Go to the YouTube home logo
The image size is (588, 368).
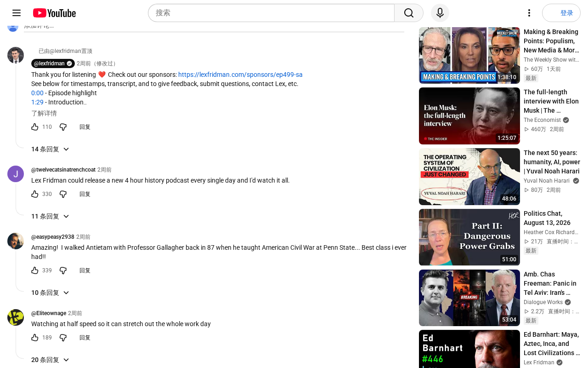pyautogui.click(x=54, y=13)
